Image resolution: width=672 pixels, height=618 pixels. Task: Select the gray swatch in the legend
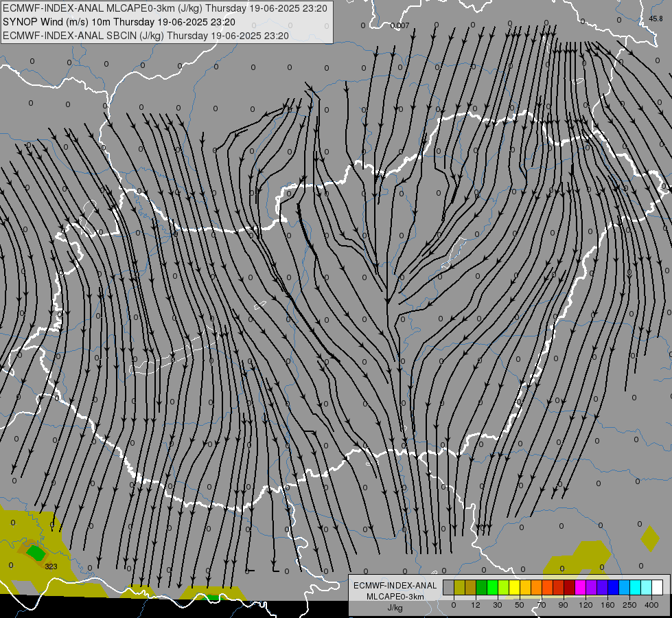(449, 587)
